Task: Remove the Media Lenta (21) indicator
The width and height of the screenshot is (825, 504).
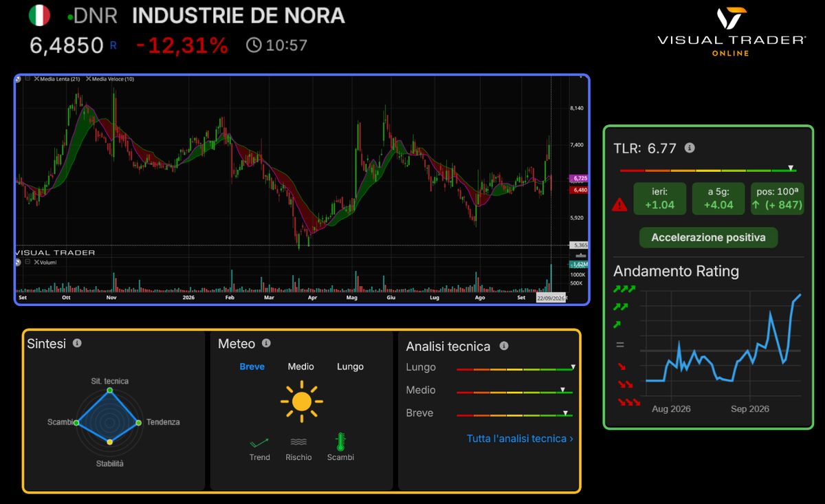Action: tap(36, 79)
